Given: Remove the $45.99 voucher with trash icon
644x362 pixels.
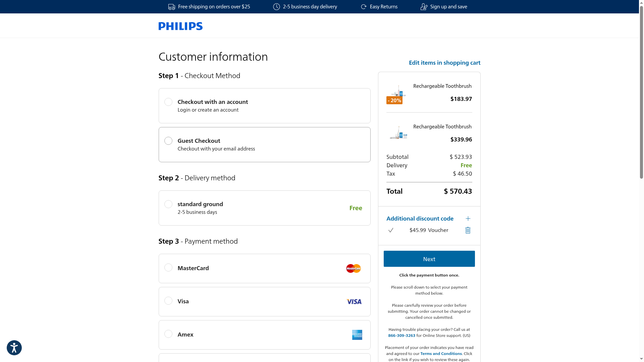Looking at the screenshot, I should point(468,230).
